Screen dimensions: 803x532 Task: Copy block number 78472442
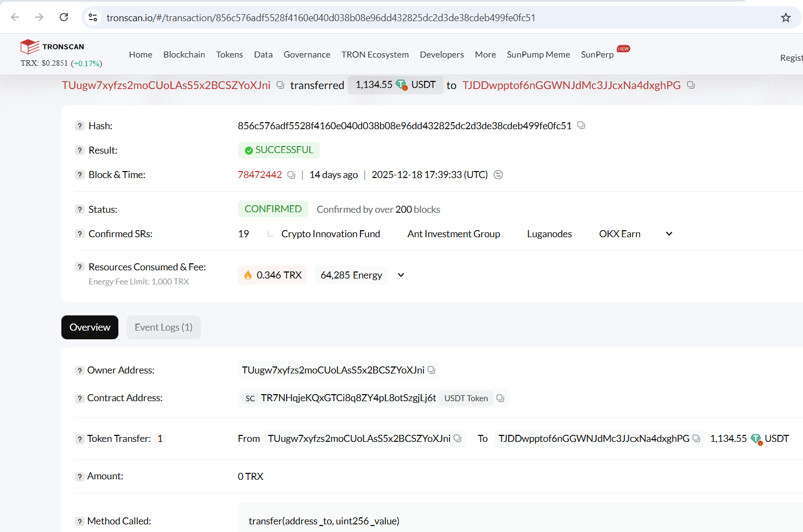point(291,175)
